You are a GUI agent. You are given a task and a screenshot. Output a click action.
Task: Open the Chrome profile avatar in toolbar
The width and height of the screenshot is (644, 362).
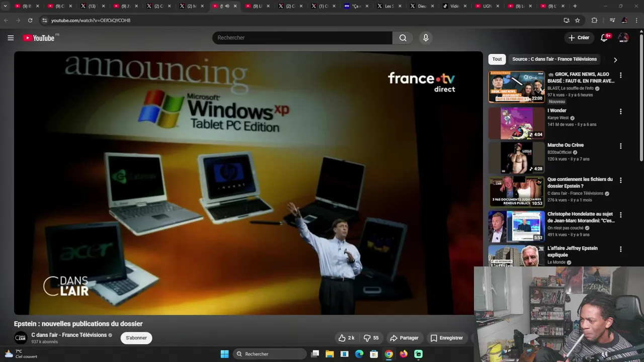[624, 20]
